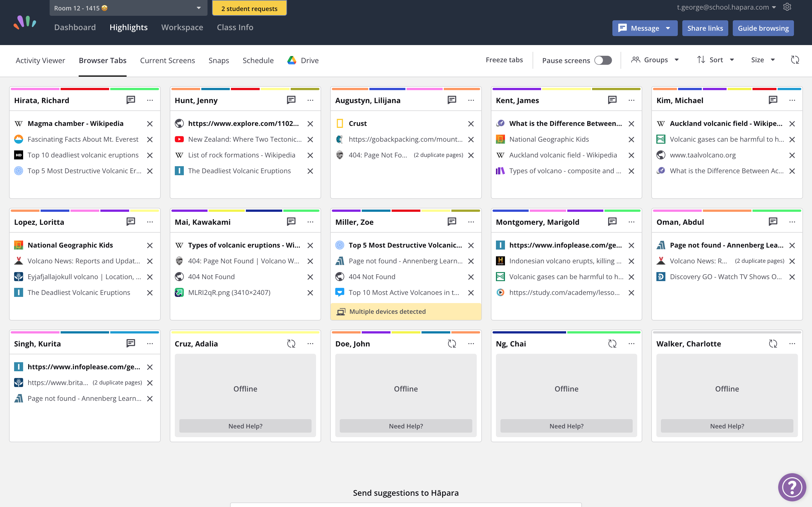Open more options for Hunt, Jenny
Viewport: 812px width, 507px height.
(x=310, y=100)
